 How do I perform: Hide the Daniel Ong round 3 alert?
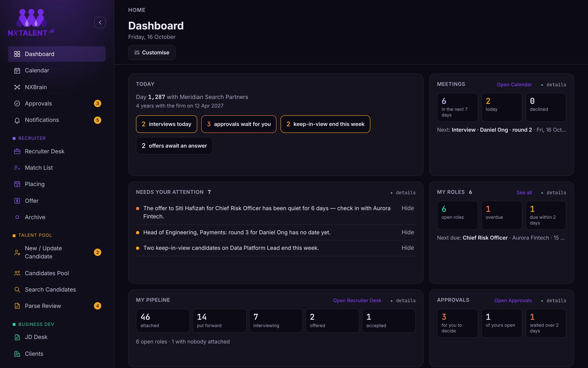click(408, 232)
